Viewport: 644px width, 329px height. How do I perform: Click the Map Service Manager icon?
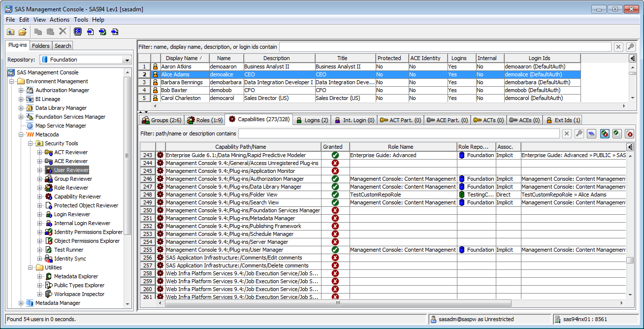30,126
